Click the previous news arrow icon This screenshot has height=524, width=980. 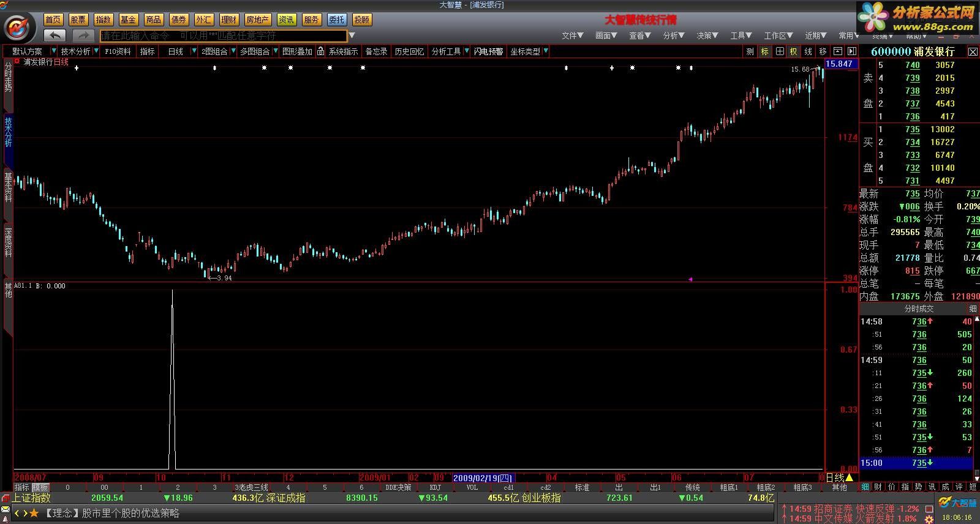(18, 513)
